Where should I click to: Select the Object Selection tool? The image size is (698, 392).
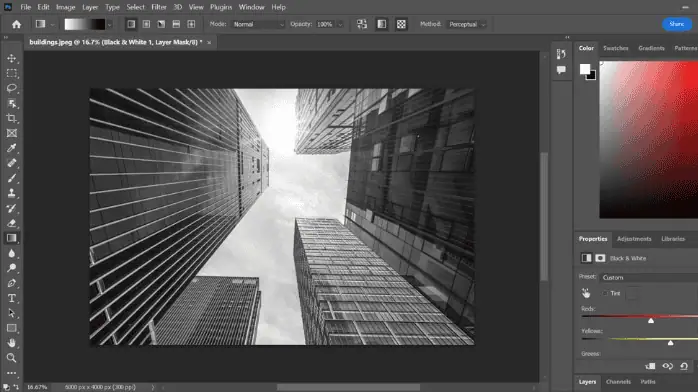(12, 103)
